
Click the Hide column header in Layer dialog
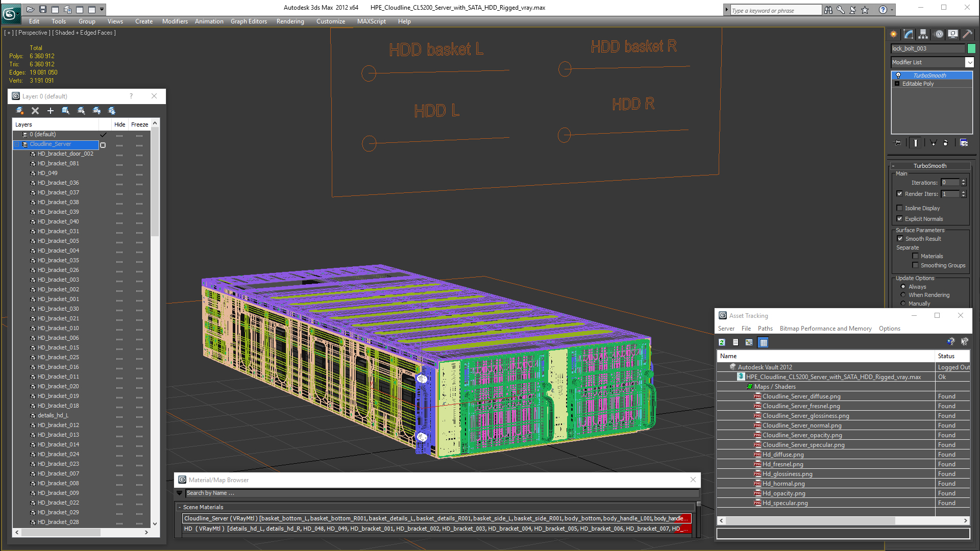[x=119, y=124]
